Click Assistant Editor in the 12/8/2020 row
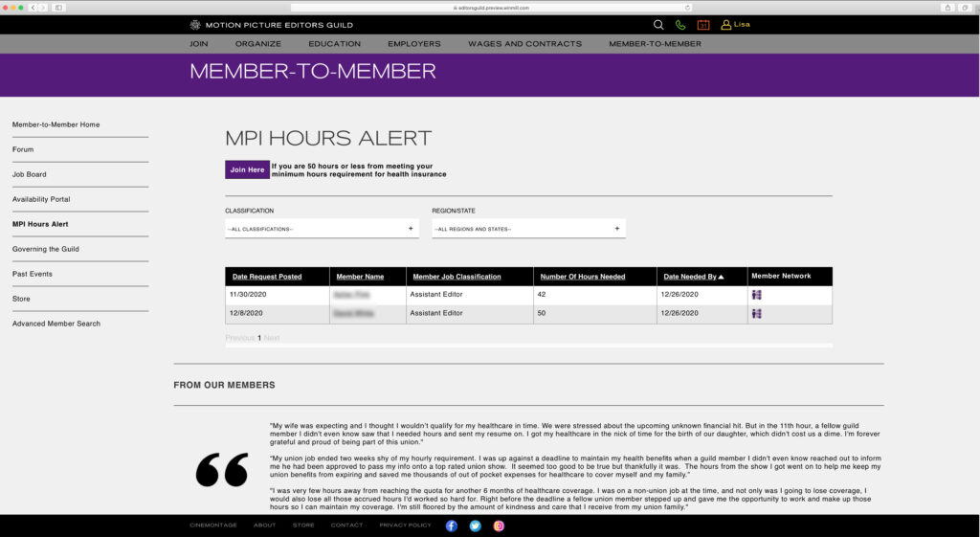Screen dimensions: 980x537 click(x=436, y=313)
